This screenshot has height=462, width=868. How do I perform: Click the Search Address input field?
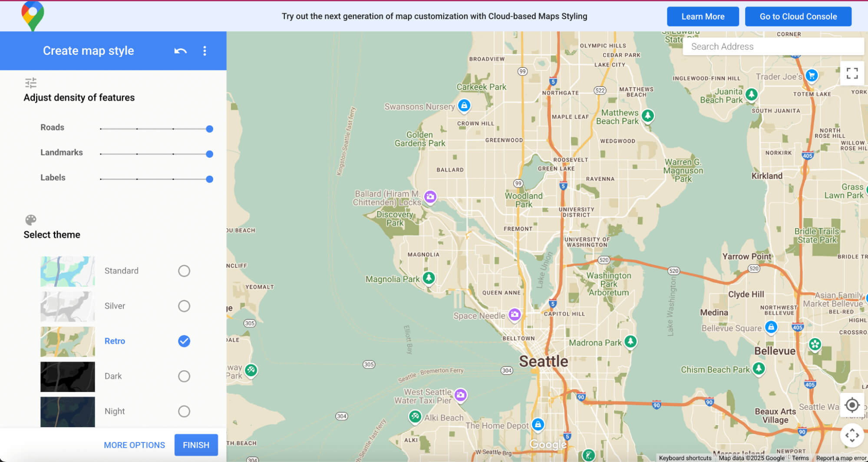pos(773,46)
